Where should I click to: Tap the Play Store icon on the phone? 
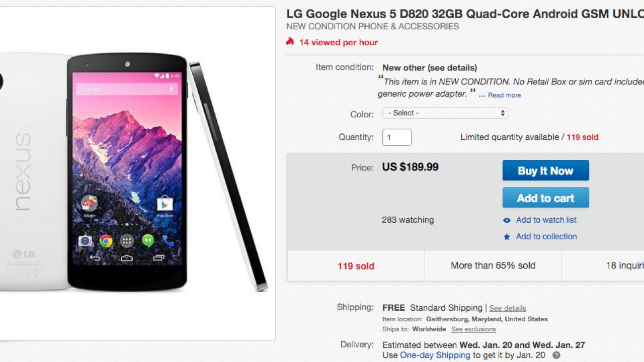[x=165, y=204]
